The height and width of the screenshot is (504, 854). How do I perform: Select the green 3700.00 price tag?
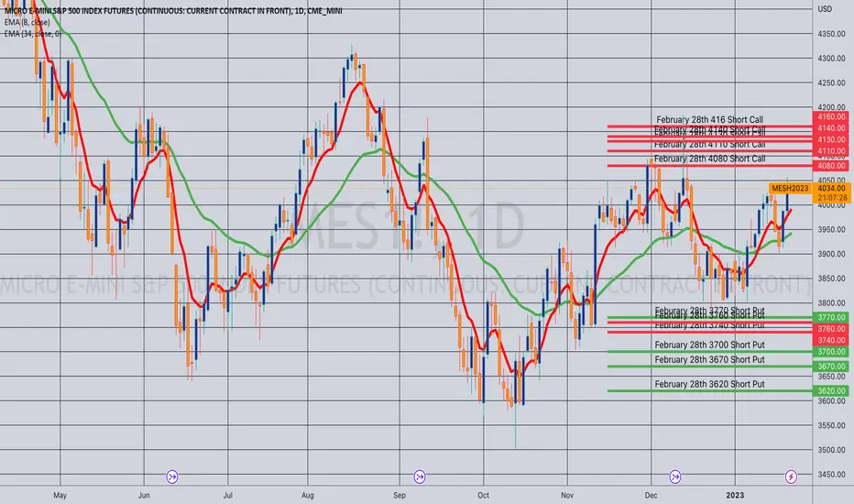[831, 352]
